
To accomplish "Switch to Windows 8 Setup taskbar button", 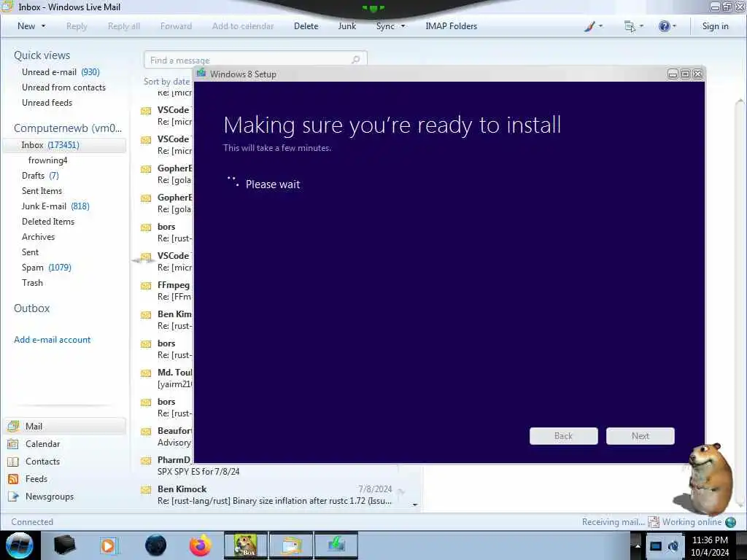I will point(336,545).
